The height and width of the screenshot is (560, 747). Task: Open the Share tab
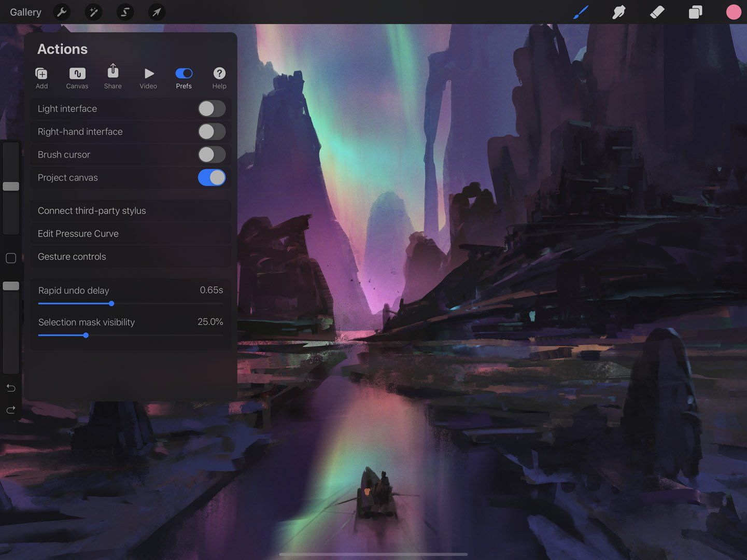coord(112,77)
